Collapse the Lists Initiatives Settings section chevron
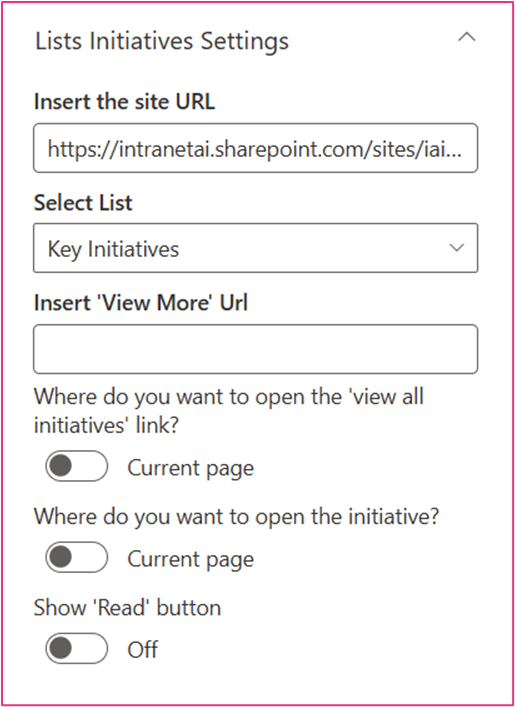 (x=466, y=38)
